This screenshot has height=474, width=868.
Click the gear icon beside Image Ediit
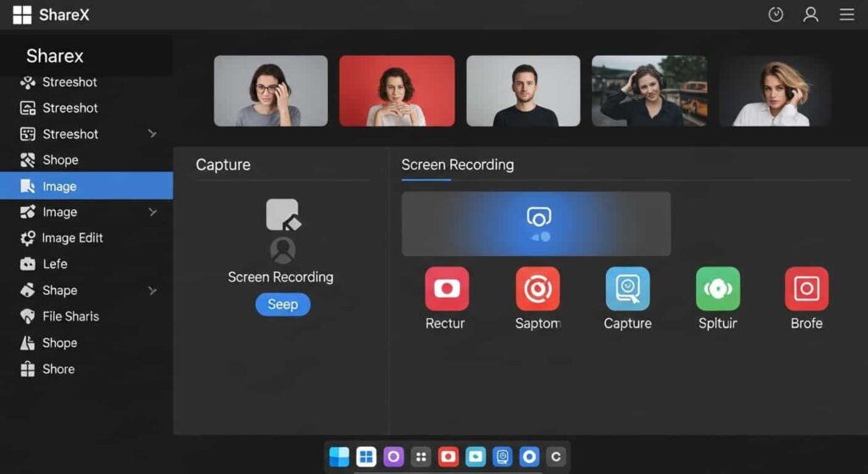point(28,238)
